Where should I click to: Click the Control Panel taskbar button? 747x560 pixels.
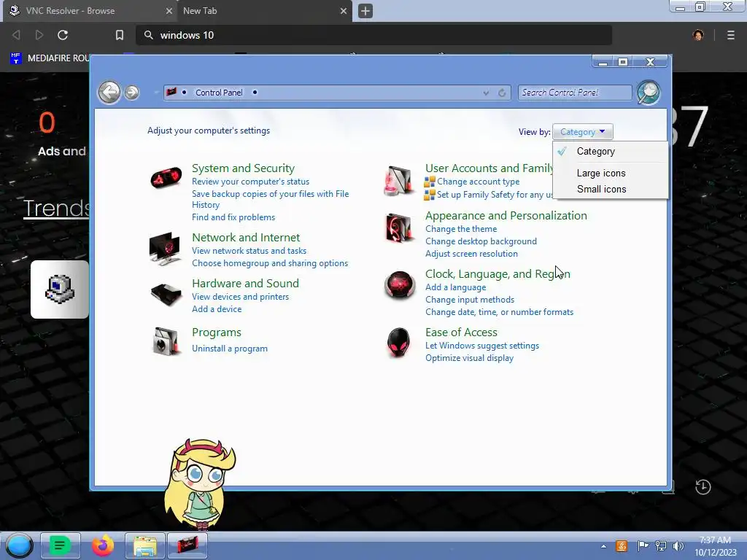point(187,545)
